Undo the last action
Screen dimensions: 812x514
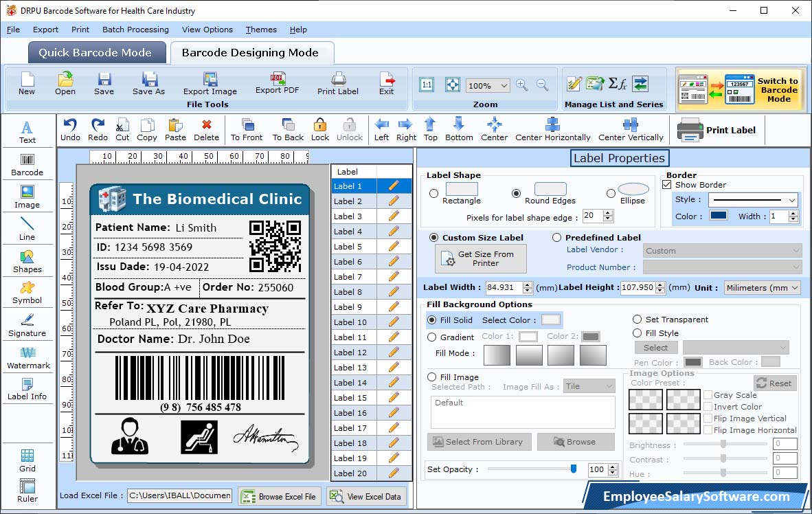(x=70, y=130)
